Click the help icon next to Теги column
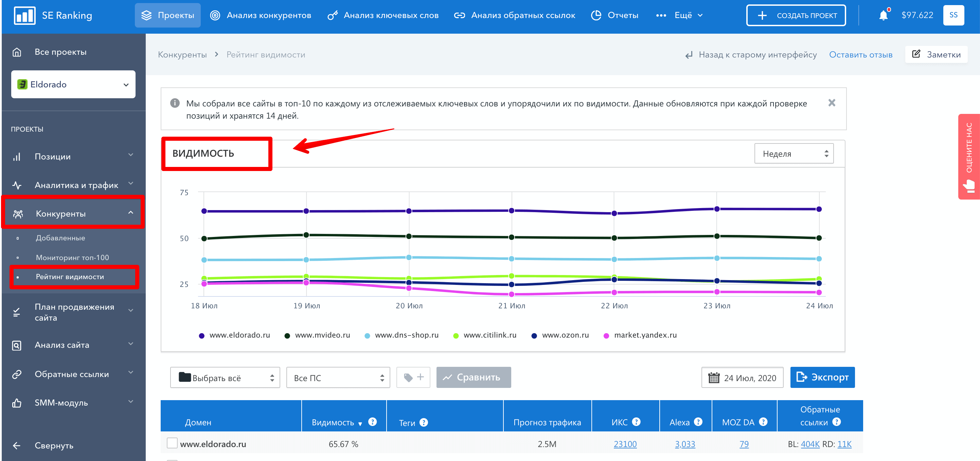Screen dimensions: 980x461 pos(424,422)
